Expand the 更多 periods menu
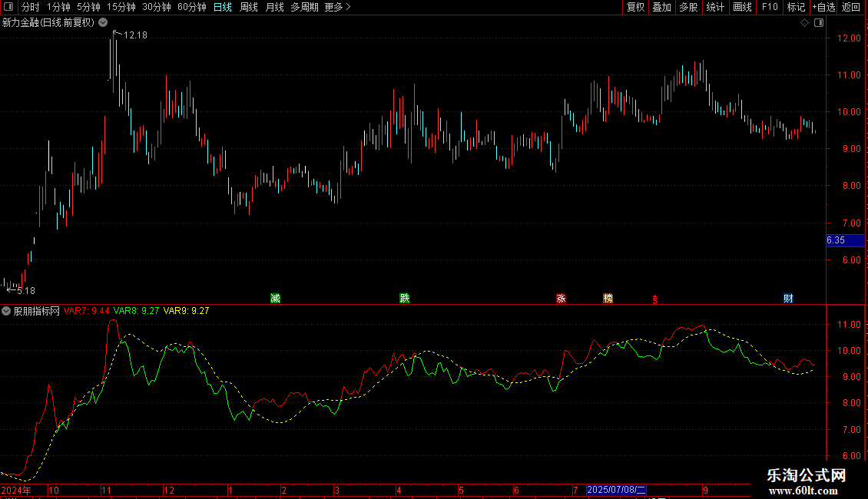Viewport: 868px width, 499px height. [x=337, y=7]
